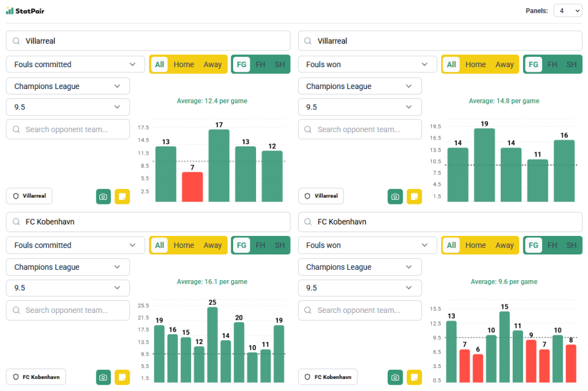This screenshot has height=391, width=588.
Task: Click the camera screenshot icon in Villarreal Fouls committed panel
Action: tap(103, 196)
